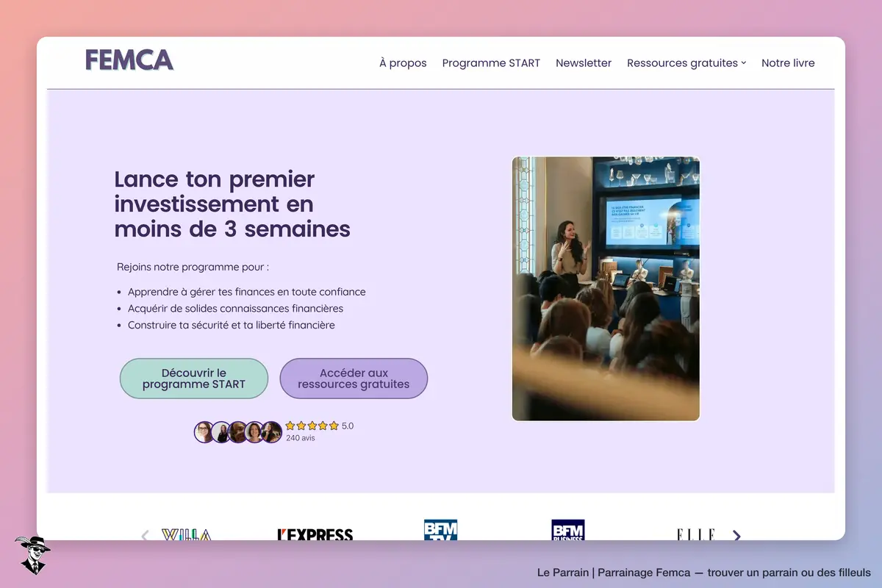Open the À propos page

click(403, 63)
